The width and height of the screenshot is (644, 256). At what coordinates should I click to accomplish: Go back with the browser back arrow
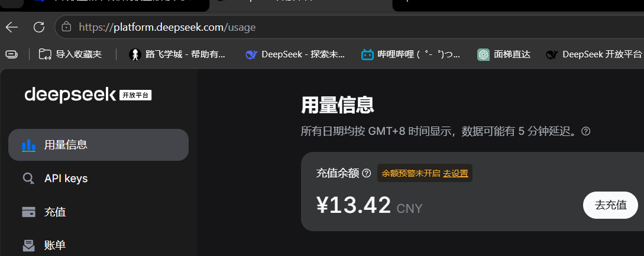point(11,27)
